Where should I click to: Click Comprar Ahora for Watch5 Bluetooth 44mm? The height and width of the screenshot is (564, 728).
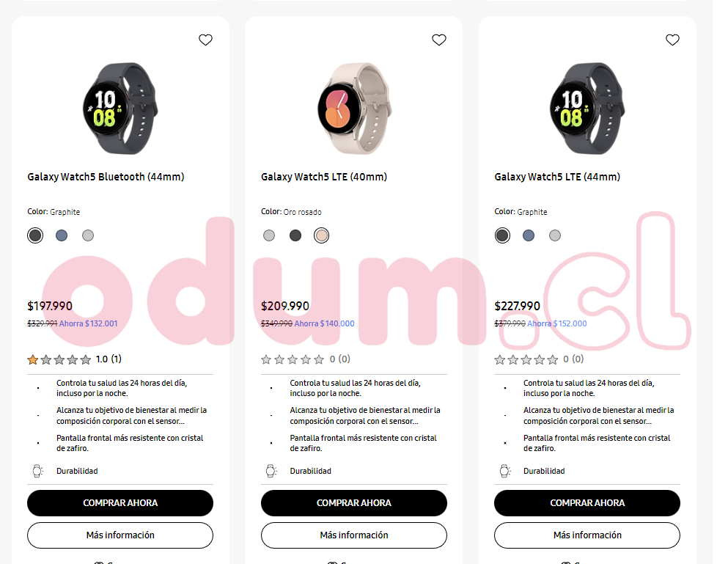pos(120,503)
